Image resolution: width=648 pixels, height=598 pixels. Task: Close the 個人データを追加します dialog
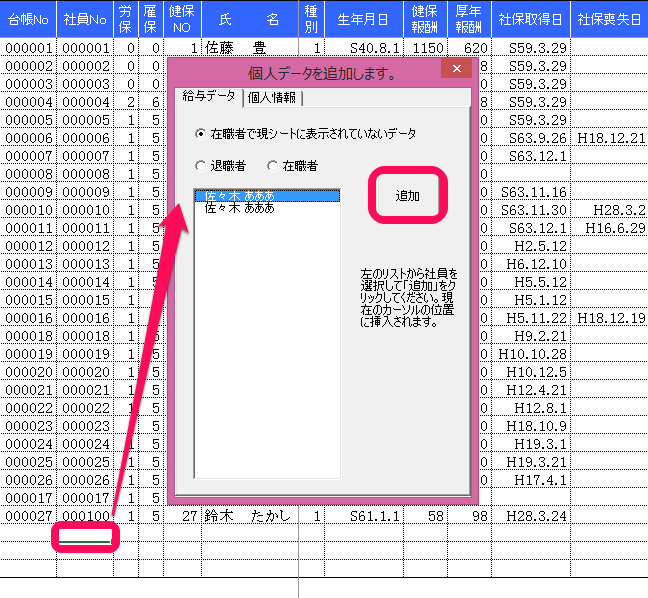(x=456, y=69)
